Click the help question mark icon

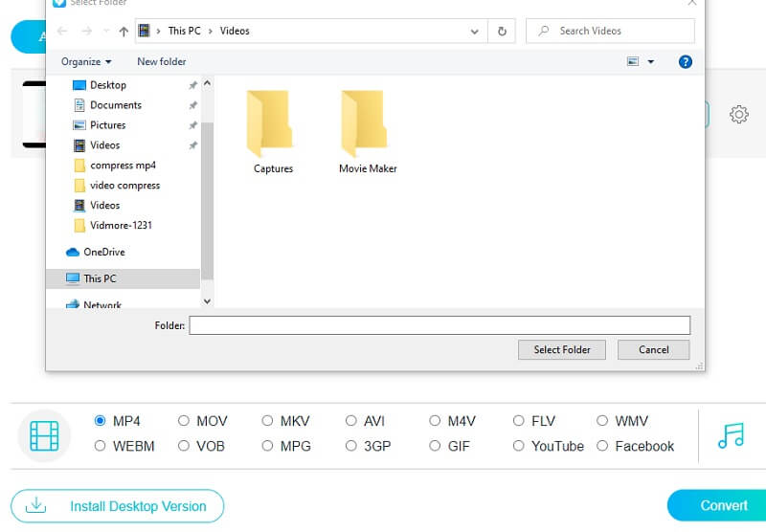point(685,61)
